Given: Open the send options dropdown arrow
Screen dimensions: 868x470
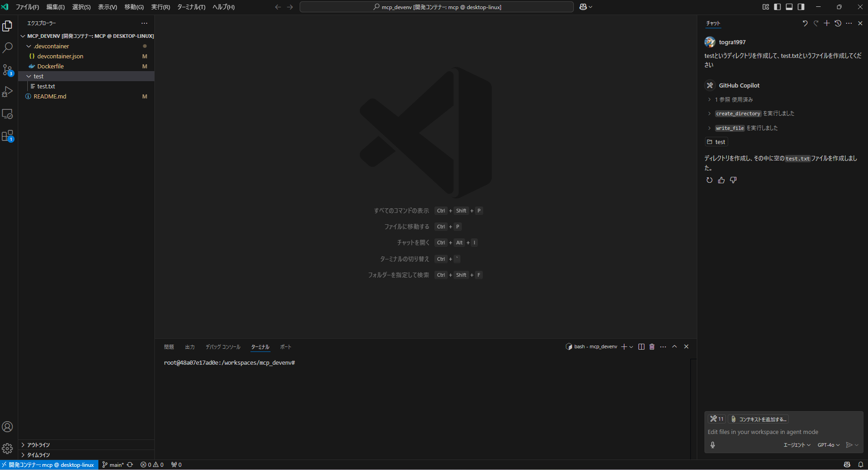Looking at the screenshot, I should tap(857, 445).
